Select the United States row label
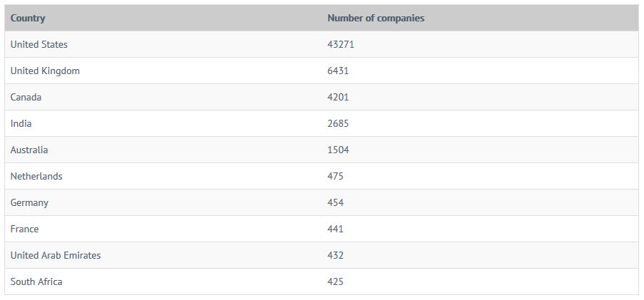 coord(39,44)
